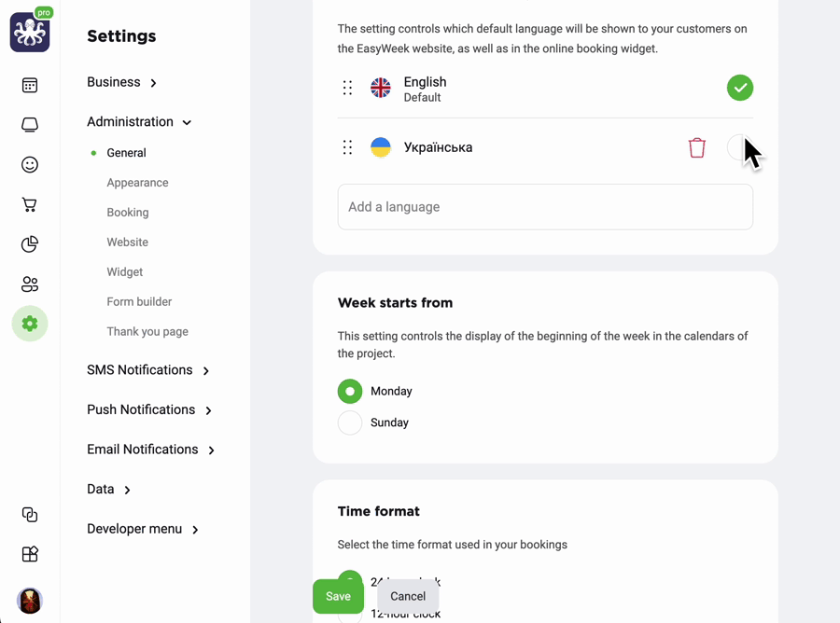Open the apps grid icon in sidebar
840x623 pixels.
(x=30, y=554)
